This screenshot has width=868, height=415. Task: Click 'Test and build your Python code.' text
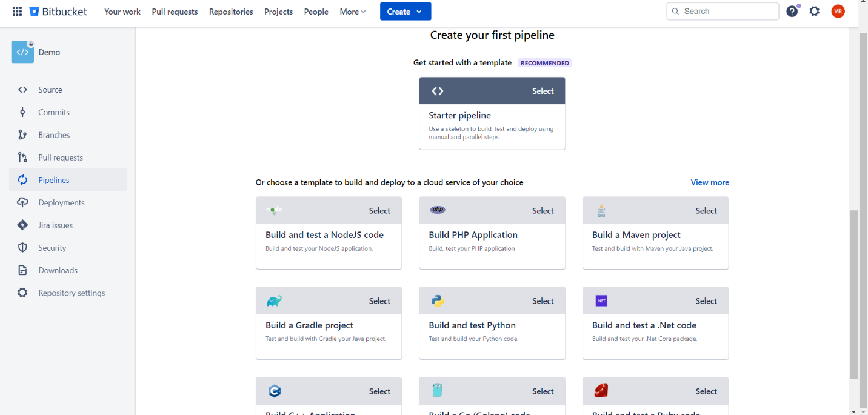click(x=473, y=339)
